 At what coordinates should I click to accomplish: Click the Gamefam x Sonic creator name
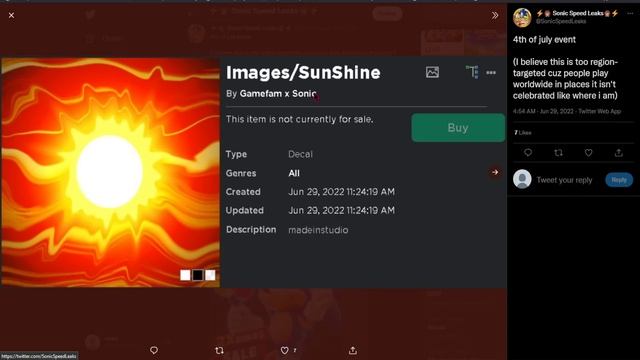[x=278, y=93]
